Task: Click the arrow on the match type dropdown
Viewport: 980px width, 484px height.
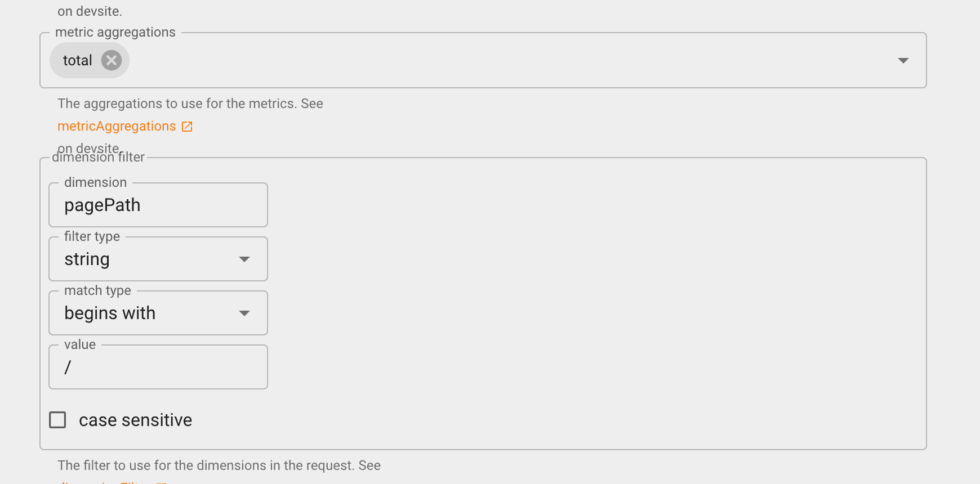Action: coord(244,313)
